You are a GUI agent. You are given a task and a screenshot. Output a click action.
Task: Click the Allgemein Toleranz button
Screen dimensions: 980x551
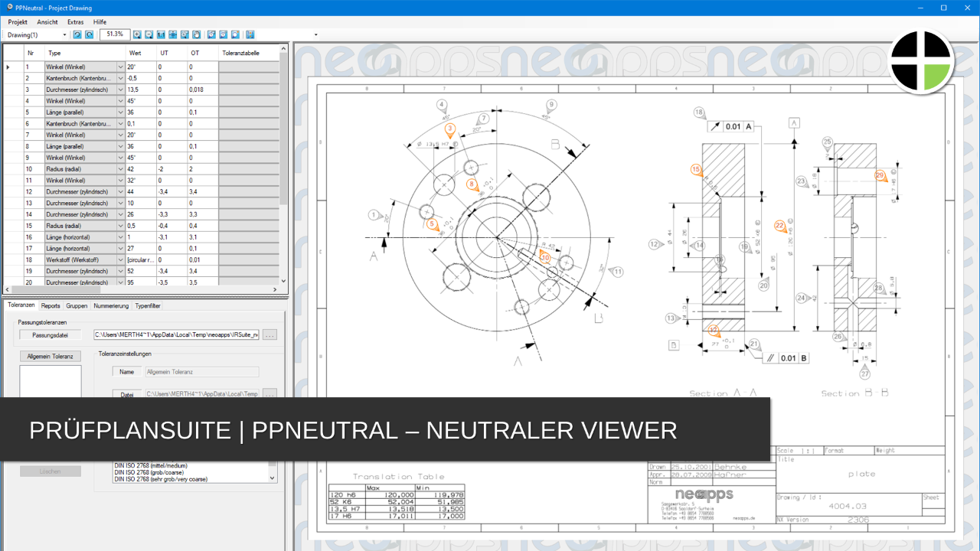(50, 356)
